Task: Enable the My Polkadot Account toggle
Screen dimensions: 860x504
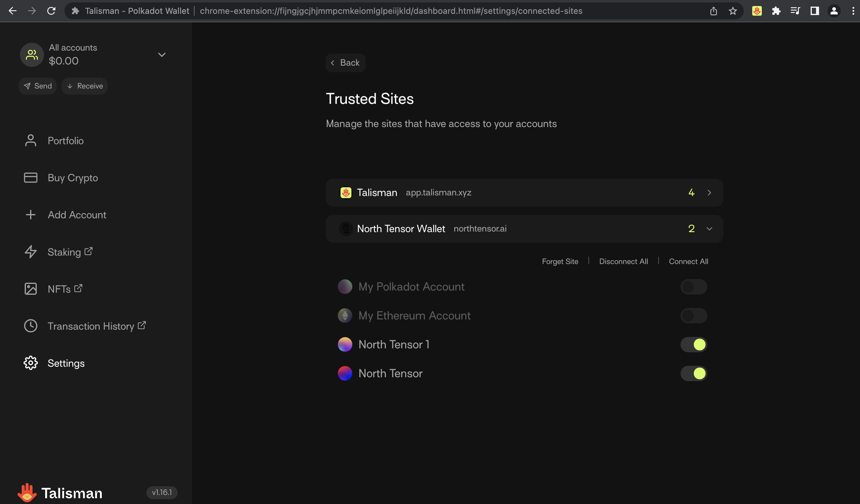Action: pos(694,287)
